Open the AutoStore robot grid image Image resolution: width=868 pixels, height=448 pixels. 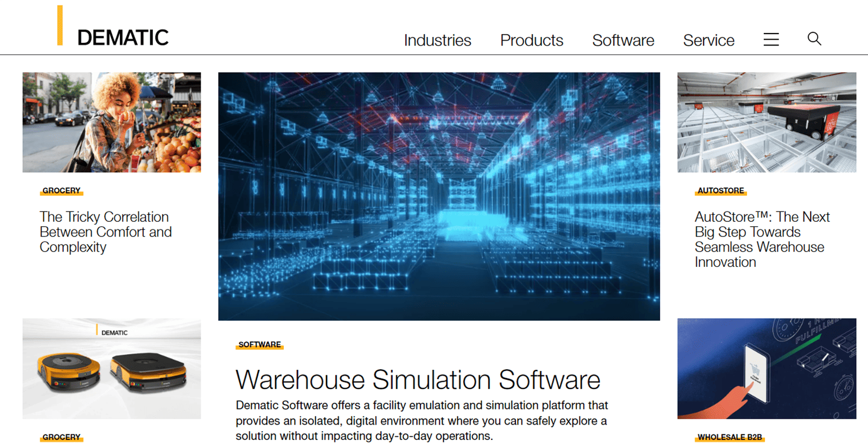pos(767,123)
